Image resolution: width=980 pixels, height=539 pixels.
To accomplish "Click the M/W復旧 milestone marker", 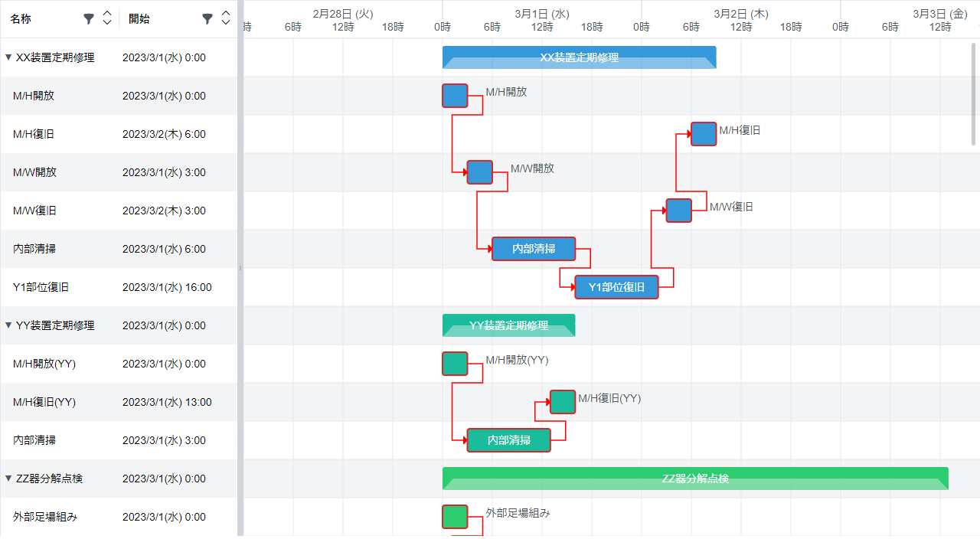I will 678,210.
